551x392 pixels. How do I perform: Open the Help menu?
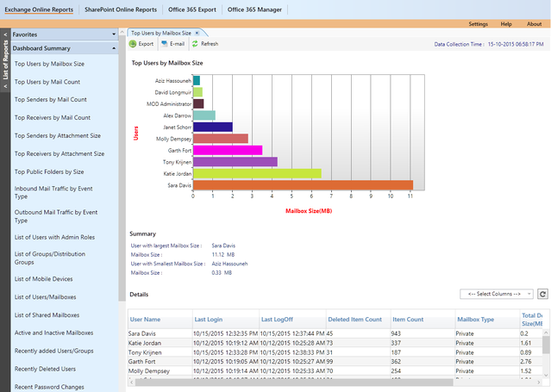tap(506, 24)
